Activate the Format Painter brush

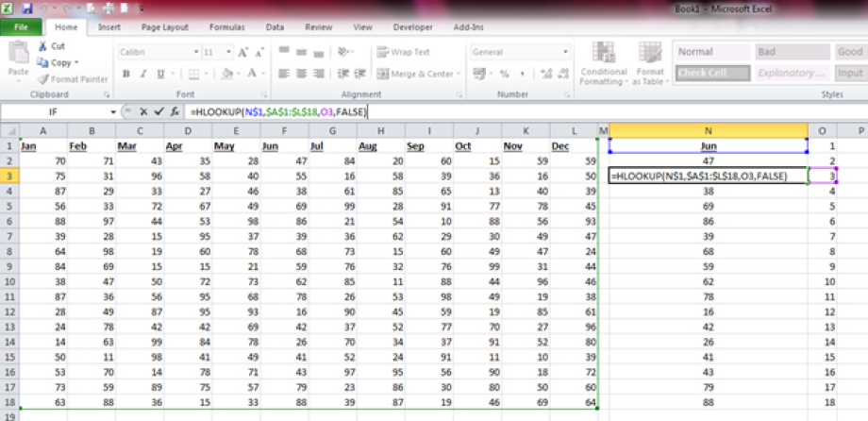pos(43,79)
